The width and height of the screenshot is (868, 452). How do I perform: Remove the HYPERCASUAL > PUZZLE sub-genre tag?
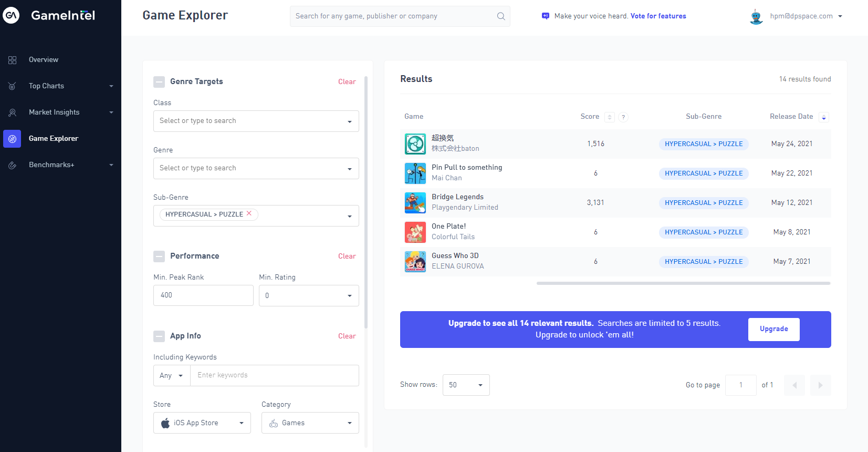[249, 213]
